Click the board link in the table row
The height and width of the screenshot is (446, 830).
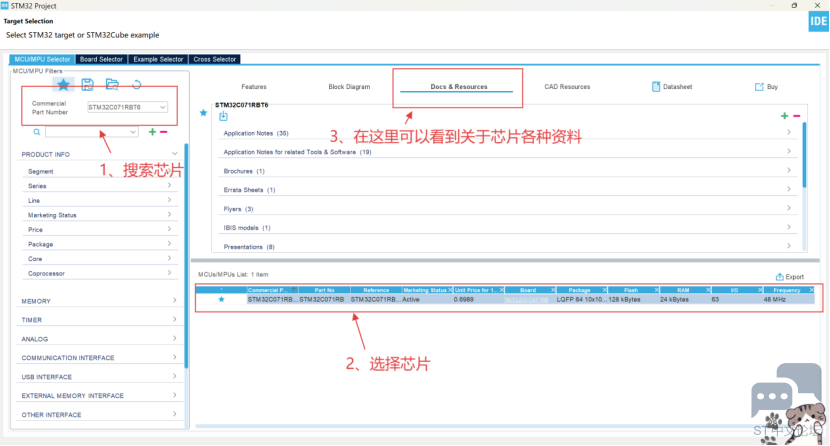[x=526, y=299]
